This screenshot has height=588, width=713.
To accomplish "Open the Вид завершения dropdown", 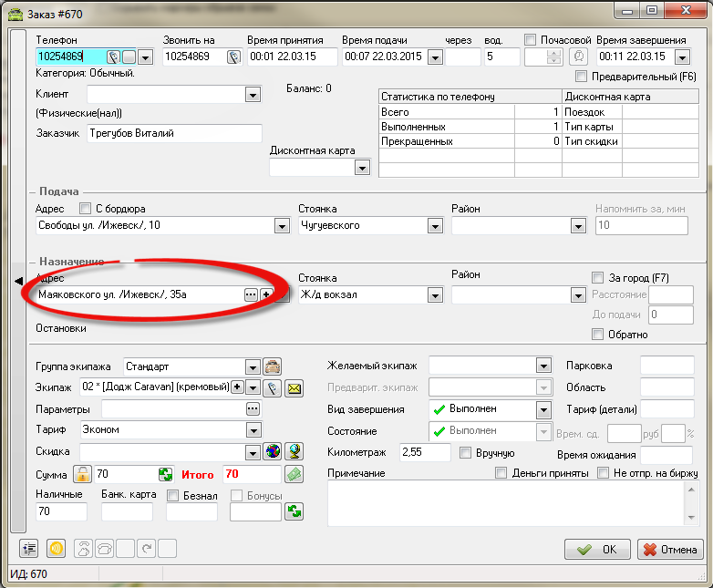I will click(x=544, y=409).
